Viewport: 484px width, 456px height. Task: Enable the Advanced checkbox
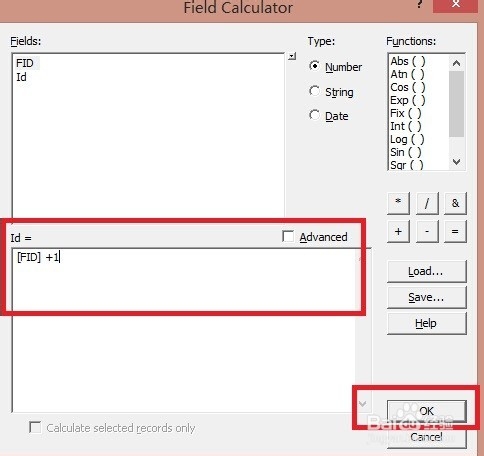(x=288, y=236)
